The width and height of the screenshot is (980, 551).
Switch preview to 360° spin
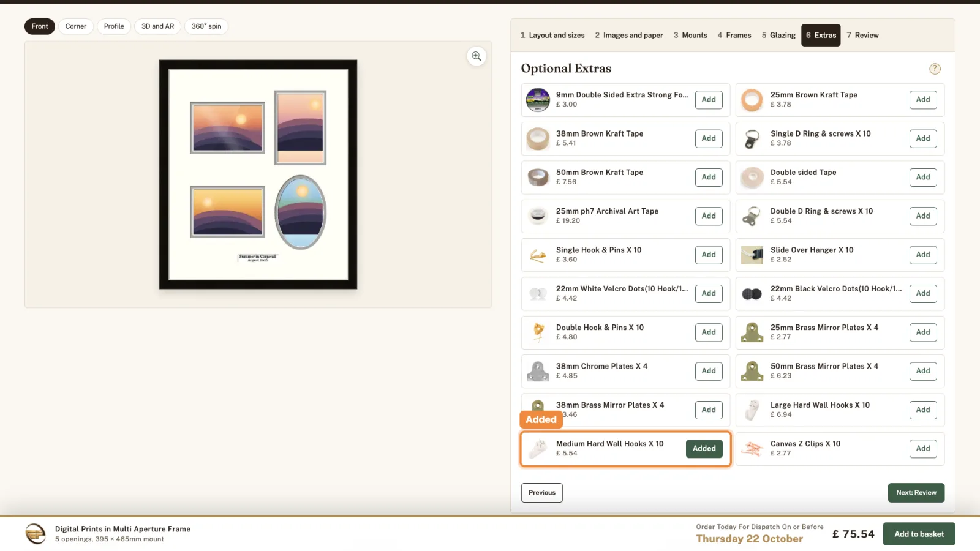coord(206,26)
